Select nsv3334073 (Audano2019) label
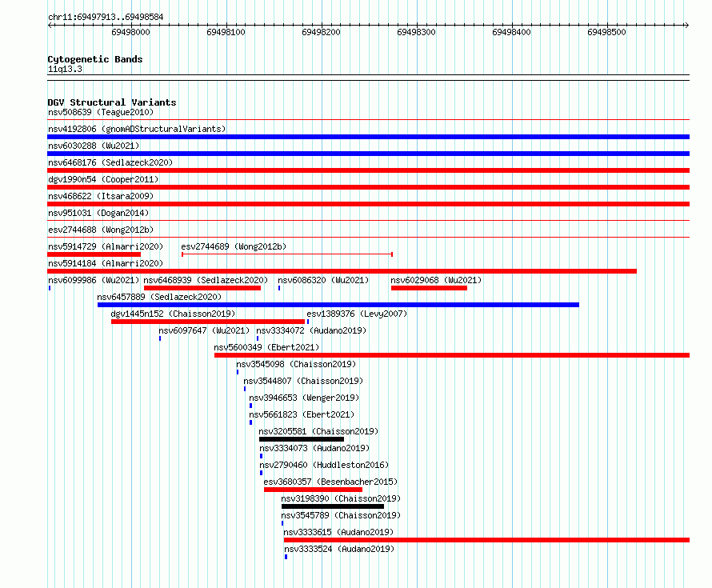The height and width of the screenshot is (588, 712). (314, 448)
